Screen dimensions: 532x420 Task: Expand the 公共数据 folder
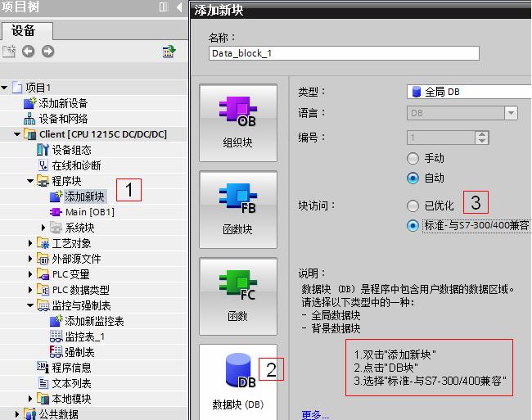tap(17, 414)
